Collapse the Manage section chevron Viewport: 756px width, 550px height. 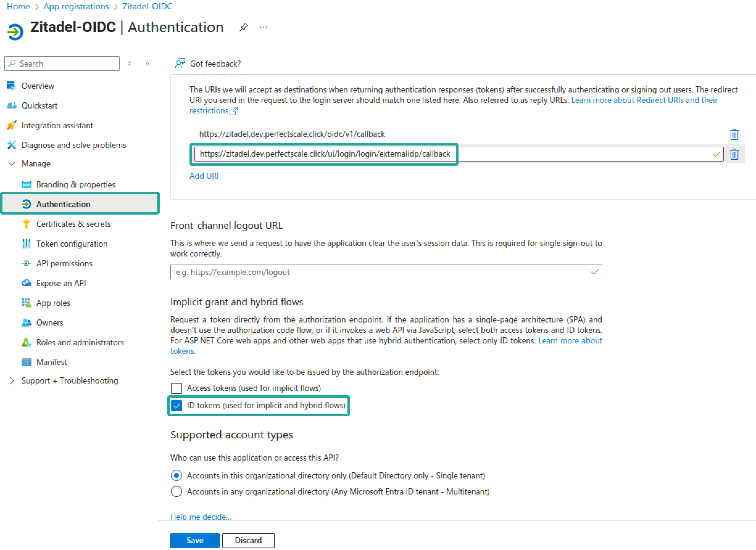12,164
